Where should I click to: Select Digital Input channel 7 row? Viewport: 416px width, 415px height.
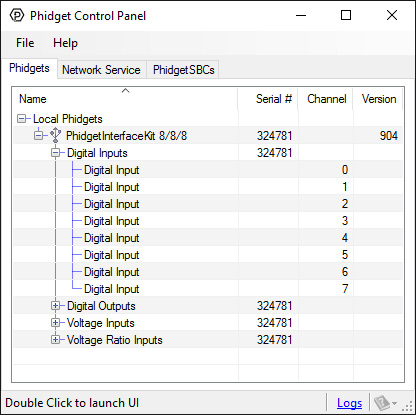pyautogui.click(x=208, y=289)
